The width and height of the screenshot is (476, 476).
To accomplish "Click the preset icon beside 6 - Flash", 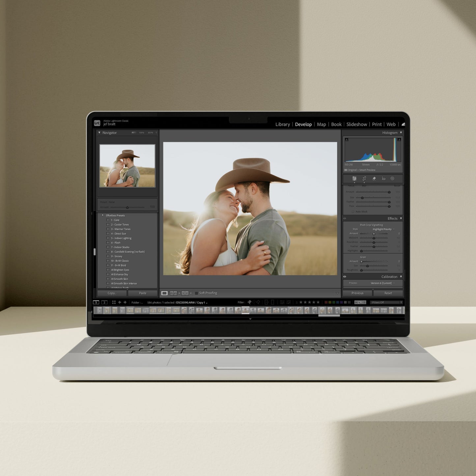I will (x=108, y=243).
